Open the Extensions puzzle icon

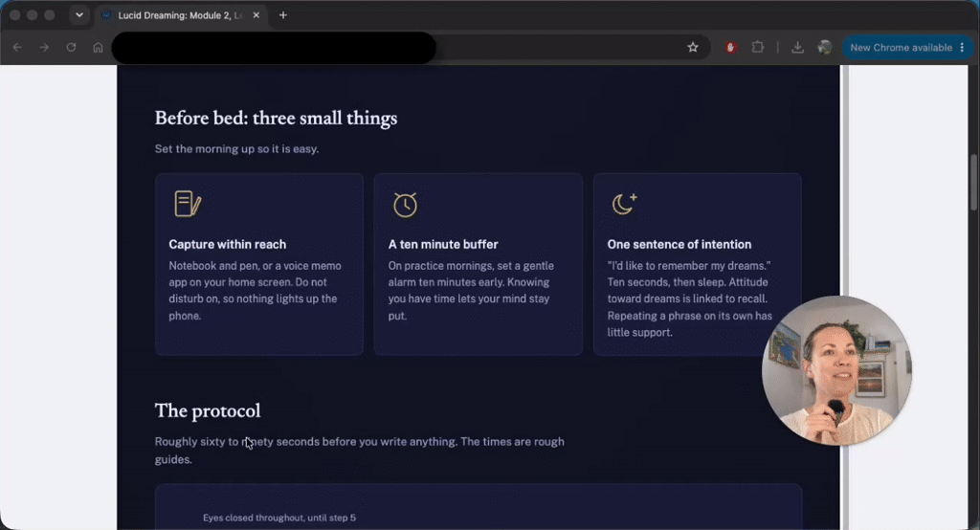(758, 48)
